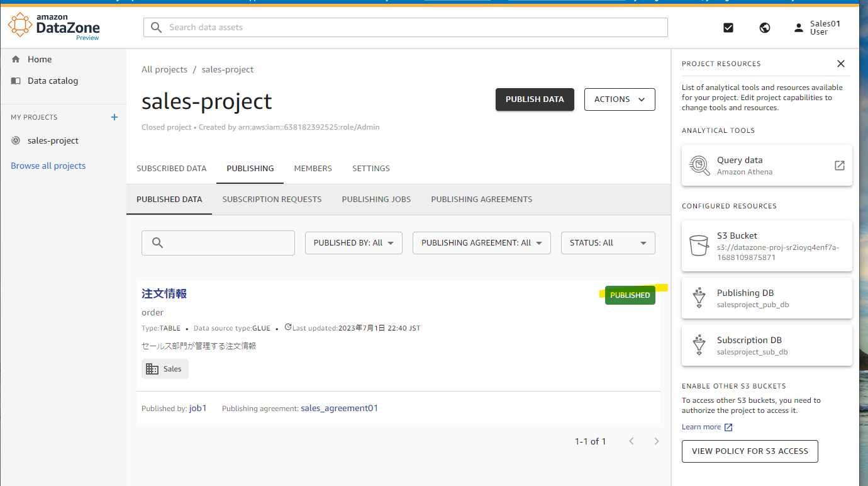Open Data catalog in the sidebar
Viewport: 868px width, 486px height.
click(x=64, y=81)
